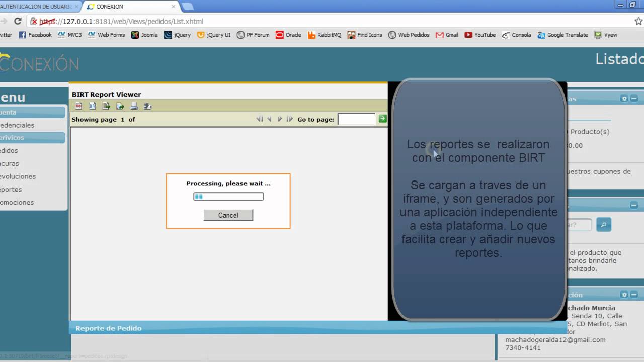Open RabbitMQ bookmark
This screenshot has width=644, height=362.
point(324,35)
